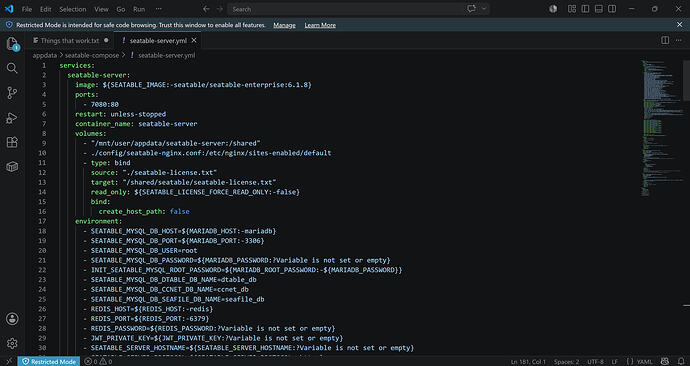Click the Learn More link

pyautogui.click(x=320, y=25)
